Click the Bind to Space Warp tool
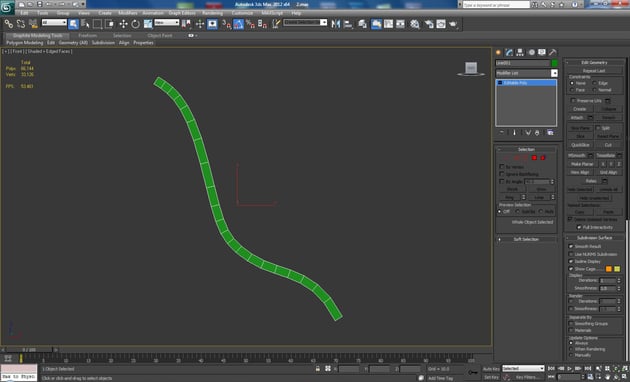The height and width of the screenshot is (382, 630). point(33,24)
